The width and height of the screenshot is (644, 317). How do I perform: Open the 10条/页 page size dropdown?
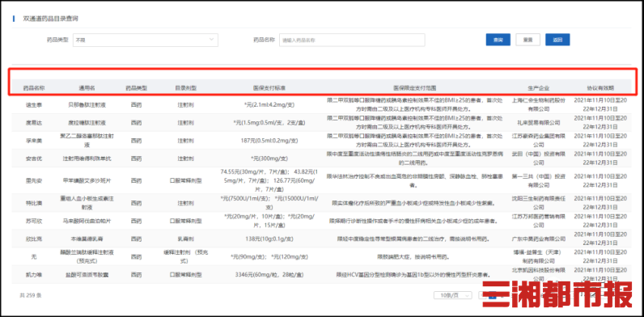pos(453,295)
